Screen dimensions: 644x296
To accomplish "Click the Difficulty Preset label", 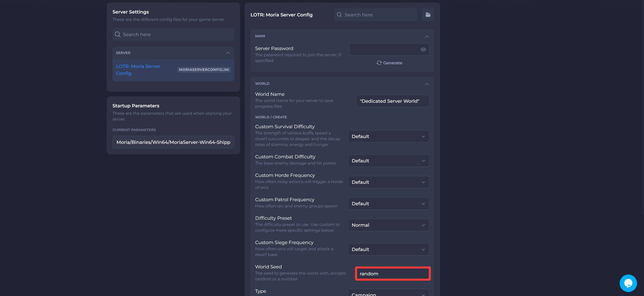I will point(273,218).
